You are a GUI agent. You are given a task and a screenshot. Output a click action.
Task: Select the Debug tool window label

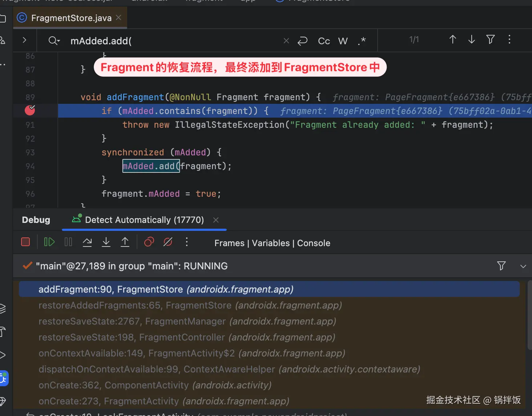tap(36, 220)
